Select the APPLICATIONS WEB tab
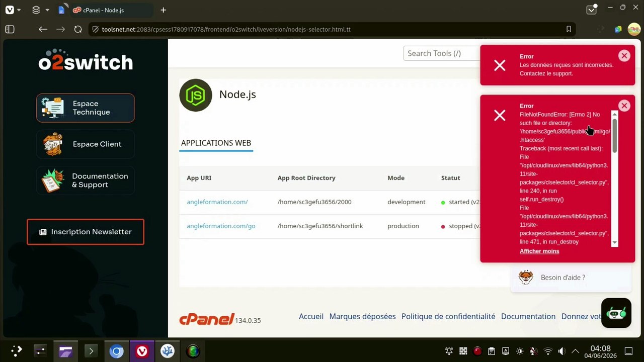Image resolution: width=644 pixels, height=362 pixels. pyautogui.click(x=216, y=143)
